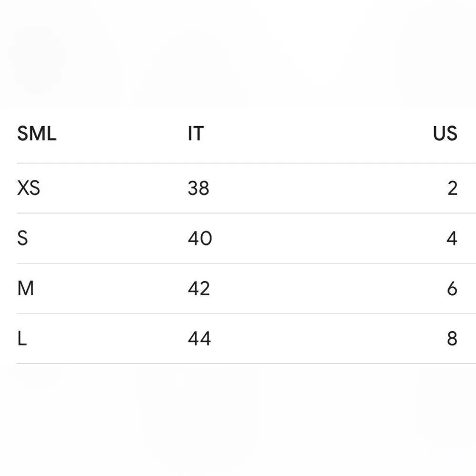Click the US column header
This screenshot has height=476, width=476.
[x=445, y=134]
